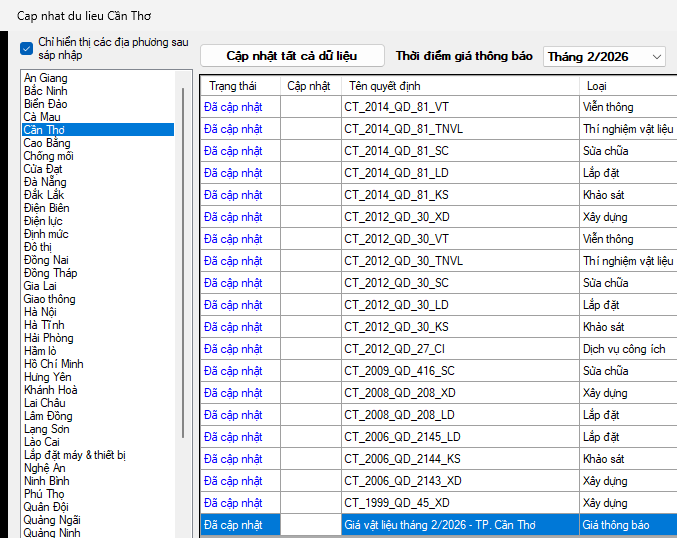Select the row CT_1999_QD_45_XD
The width and height of the screenshot is (677, 538).
[397, 503]
